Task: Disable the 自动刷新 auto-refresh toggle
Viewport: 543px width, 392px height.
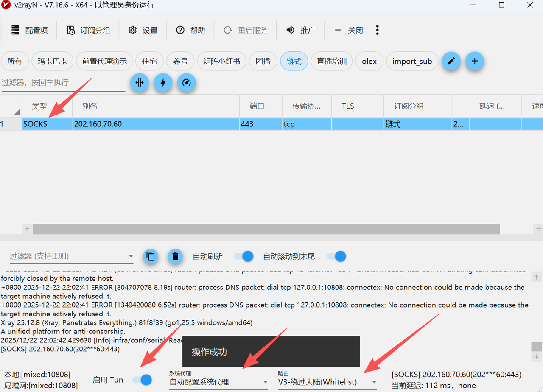Action: pyautogui.click(x=243, y=256)
